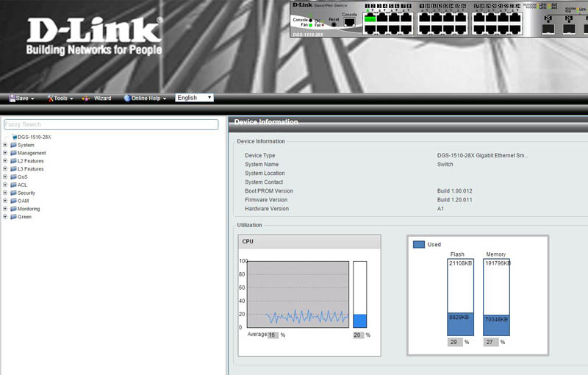Screen dimensions: 588x375
Task: Click the green active port 1 on switch panel
Action: [370, 18]
